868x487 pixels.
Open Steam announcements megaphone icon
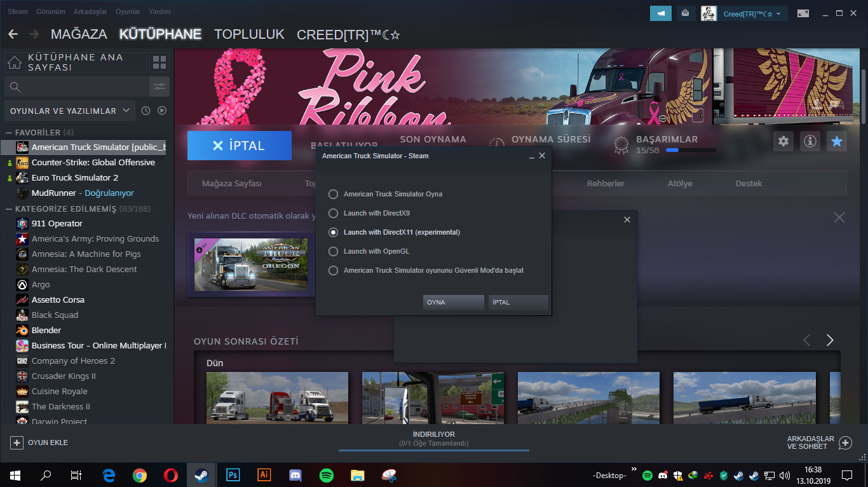point(661,13)
